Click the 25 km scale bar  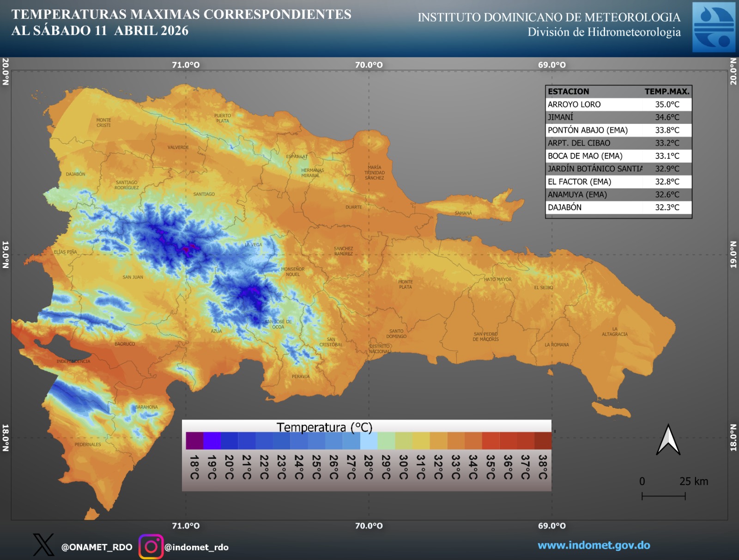663,496
